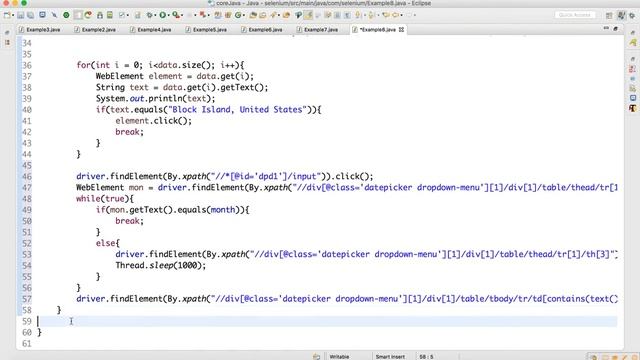Close the Example8.java editor tab
The width and height of the screenshot is (640, 360).
click(402, 30)
